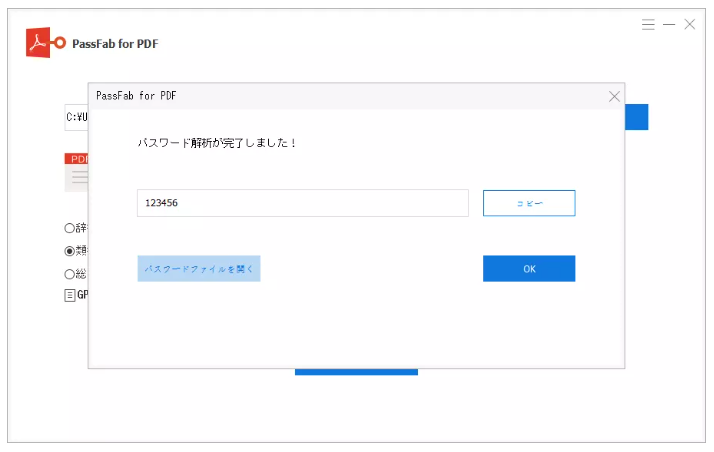Image resolution: width=714 pixels, height=452 pixels.
Task: Select the second radio option (類)
Action: 70,251
